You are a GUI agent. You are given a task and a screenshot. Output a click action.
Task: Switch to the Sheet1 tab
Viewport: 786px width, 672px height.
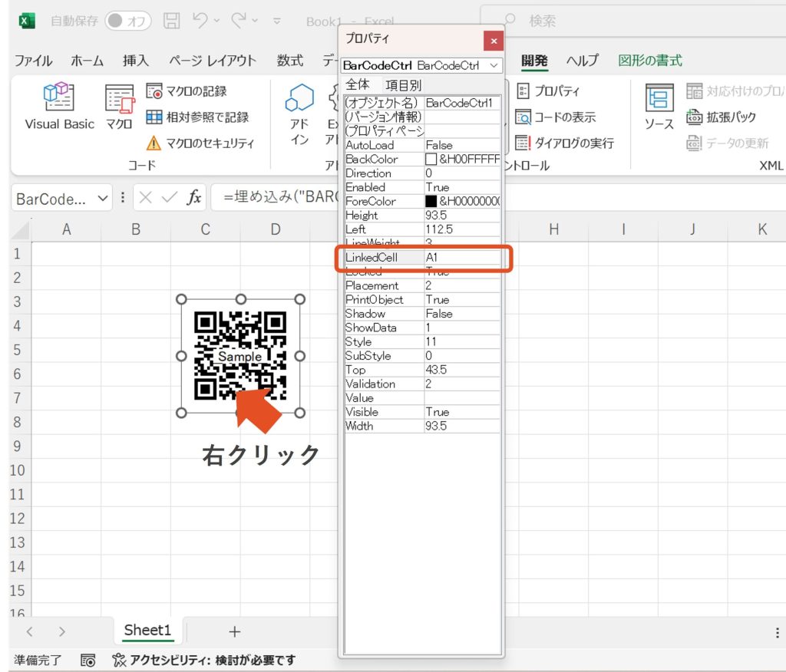coord(148,631)
